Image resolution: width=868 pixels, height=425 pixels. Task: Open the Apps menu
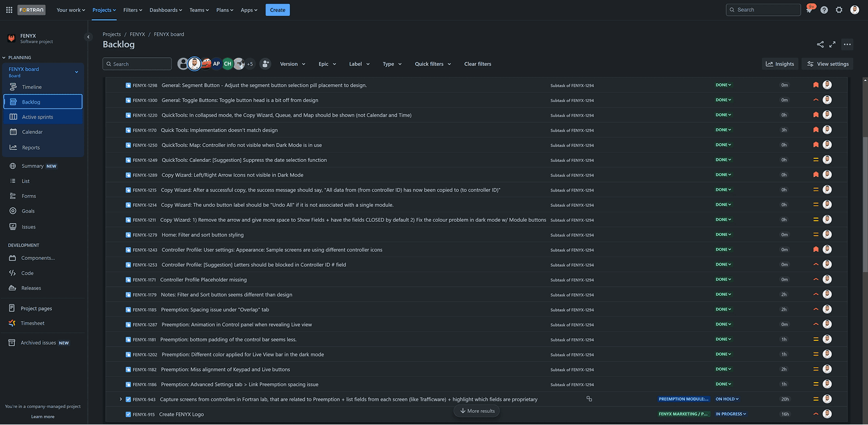[x=249, y=10]
